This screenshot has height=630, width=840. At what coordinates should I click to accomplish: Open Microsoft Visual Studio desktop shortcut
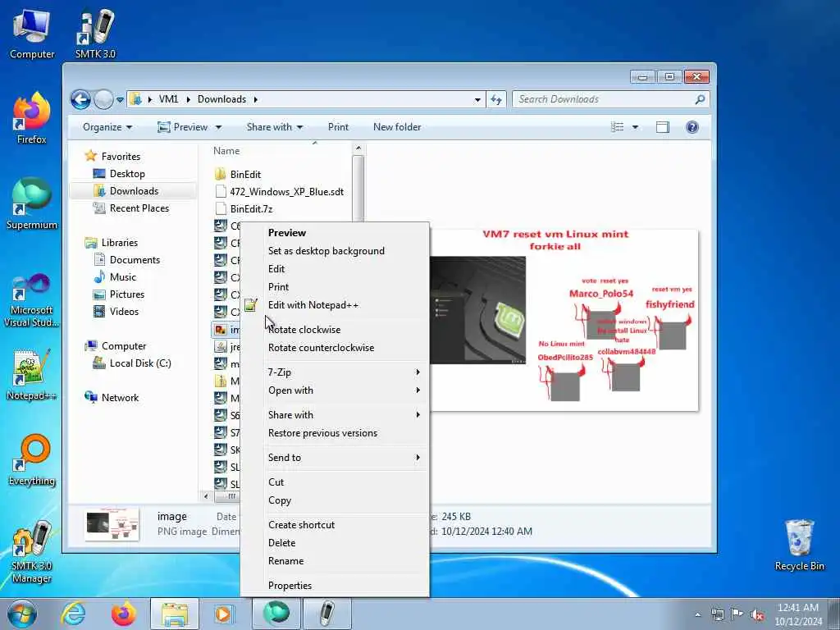[x=32, y=300]
